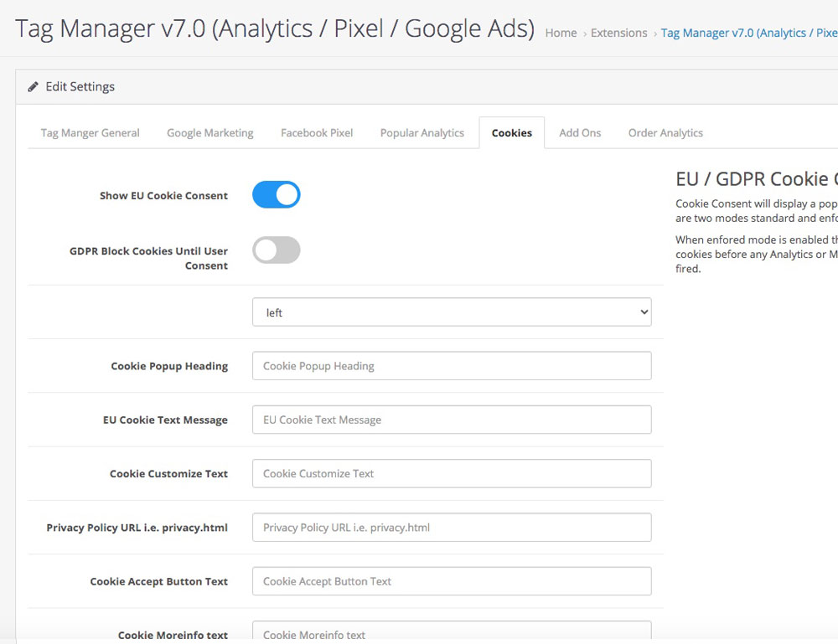
Task: Click the EU Cookie Text Message field
Action: [452, 420]
